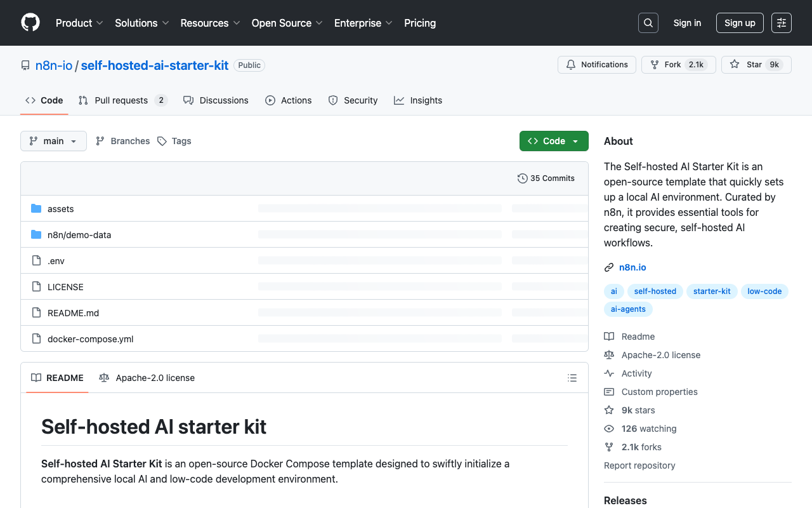The width and height of the screenshot is (812, 508).
Task: Switch to the Actions tab
Action: pyautogui.click(x=289, y=100)
